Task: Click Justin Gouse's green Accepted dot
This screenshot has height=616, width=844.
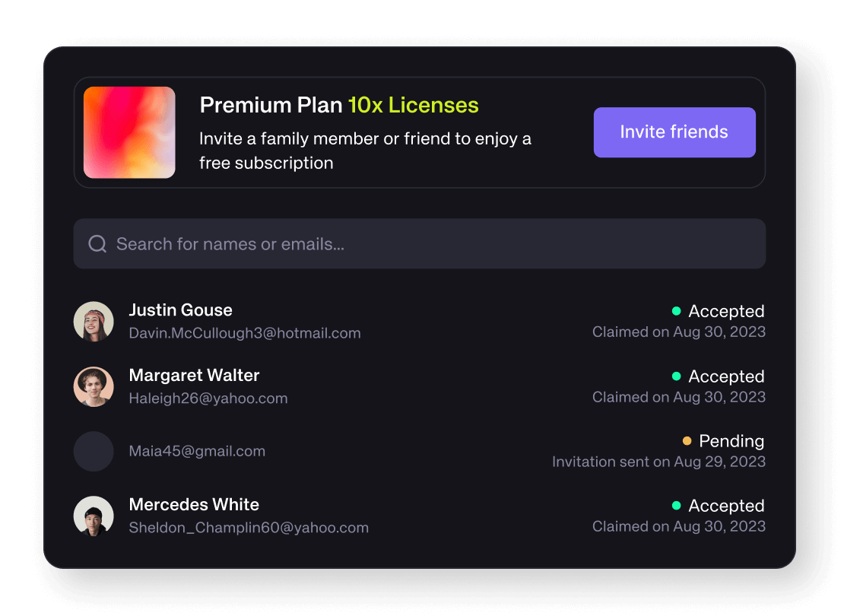Action: (x=676, y=311)
